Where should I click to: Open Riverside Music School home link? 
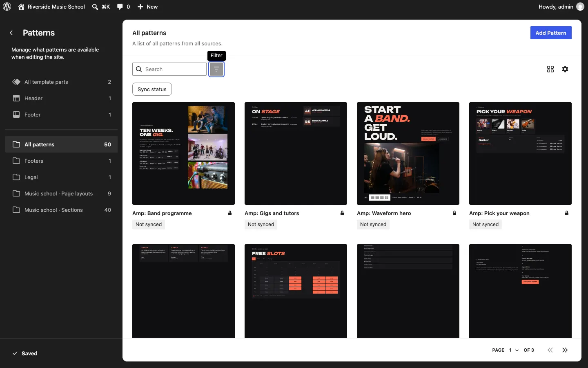[x=51, y=7]
